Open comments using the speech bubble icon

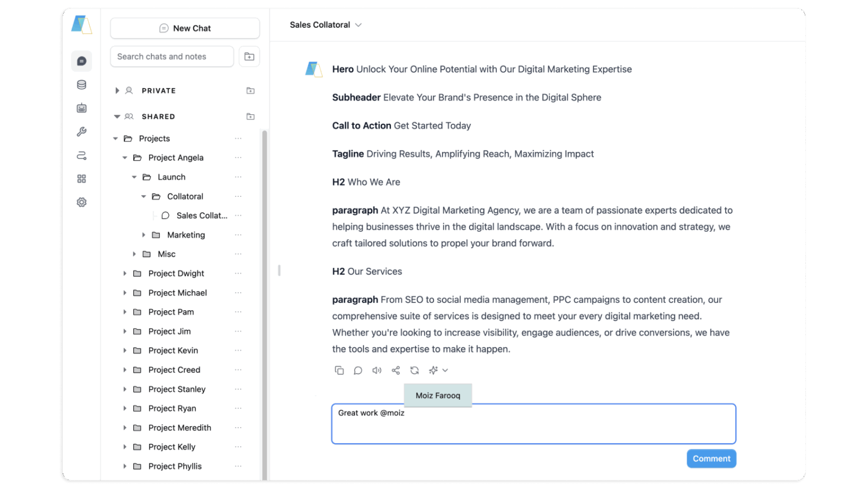358,370
